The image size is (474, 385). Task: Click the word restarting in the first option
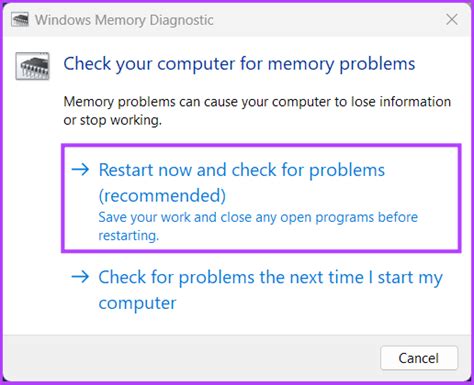pos(128,236)
